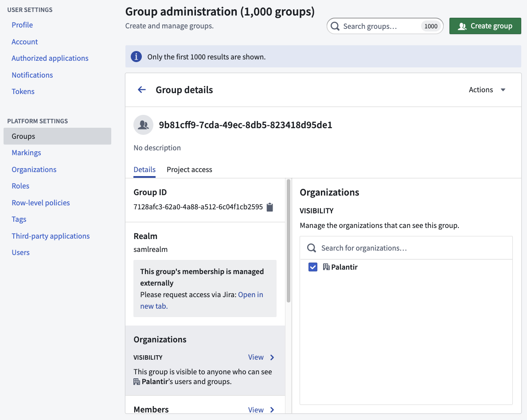The width and height of the screenshot is (527, 420).
Task: Click the details panel vertical scrollbar
Action: pos(289,241)
